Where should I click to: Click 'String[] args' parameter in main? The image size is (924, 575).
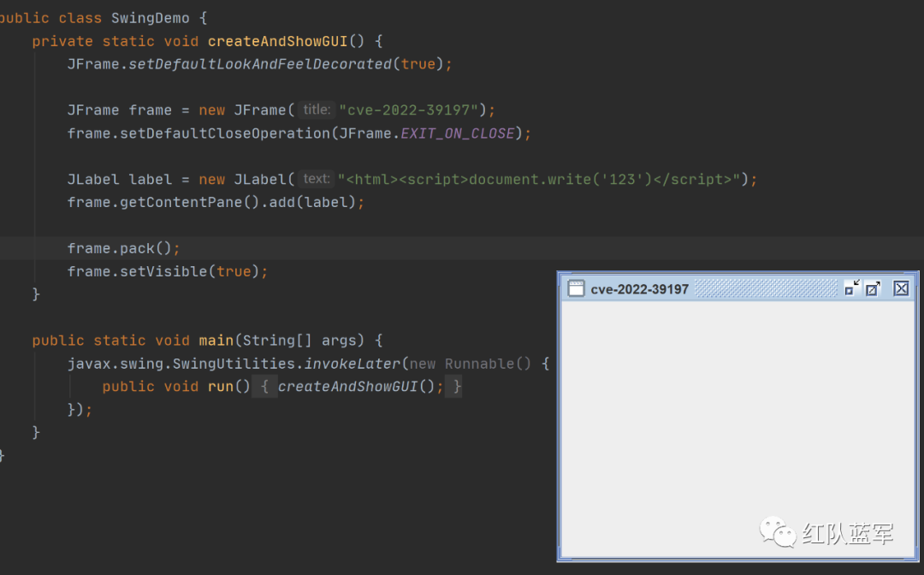[x=299, y=341]
